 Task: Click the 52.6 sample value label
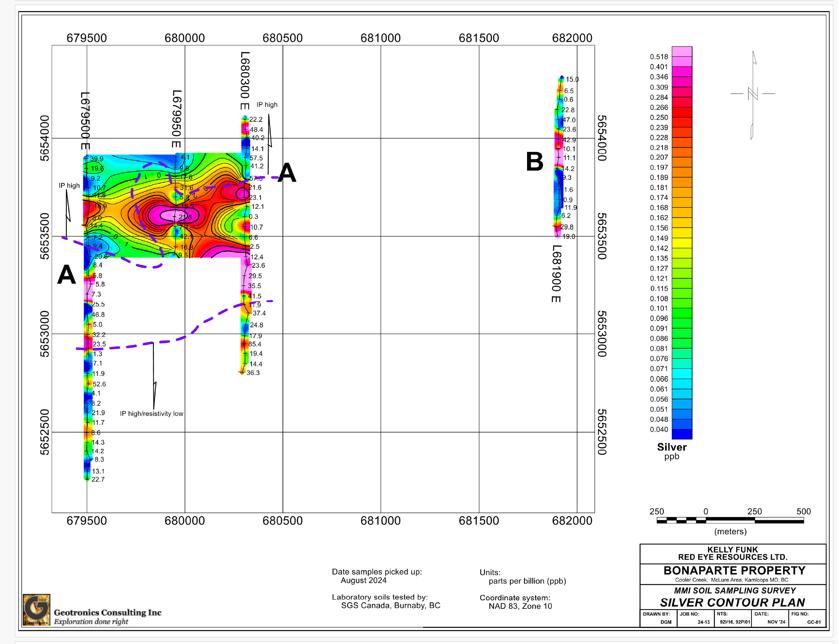[99, 384]
